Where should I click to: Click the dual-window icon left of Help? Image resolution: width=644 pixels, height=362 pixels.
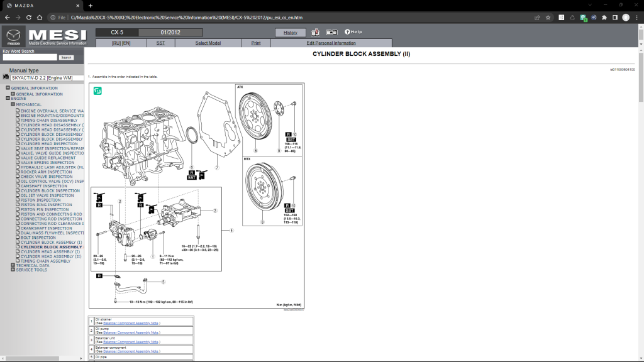[331, 32]
